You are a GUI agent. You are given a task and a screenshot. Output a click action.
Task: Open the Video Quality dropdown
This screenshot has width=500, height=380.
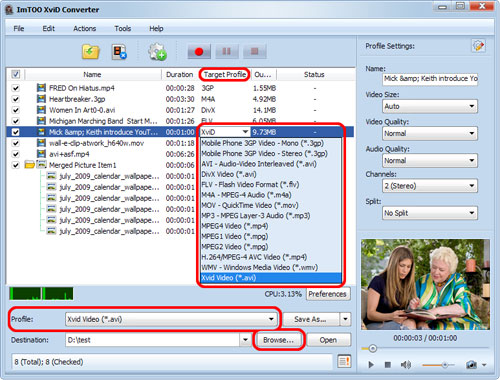pyautogui.click(x=430, y=133)
